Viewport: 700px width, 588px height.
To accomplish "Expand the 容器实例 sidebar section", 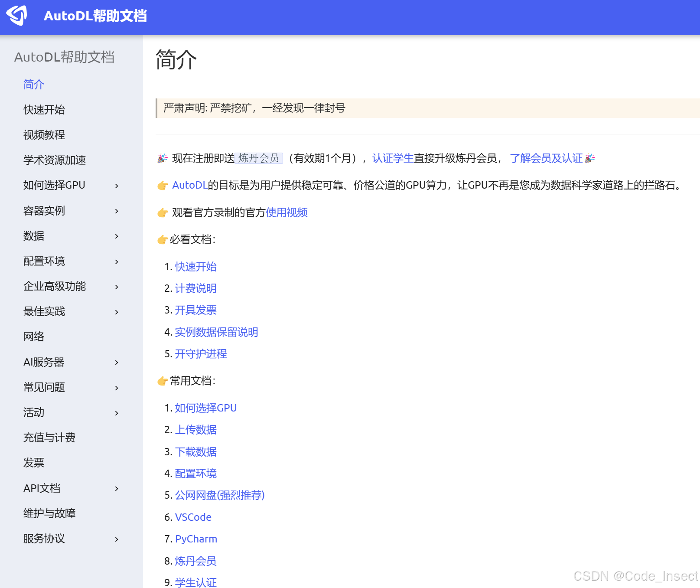I will click(116, 211).
